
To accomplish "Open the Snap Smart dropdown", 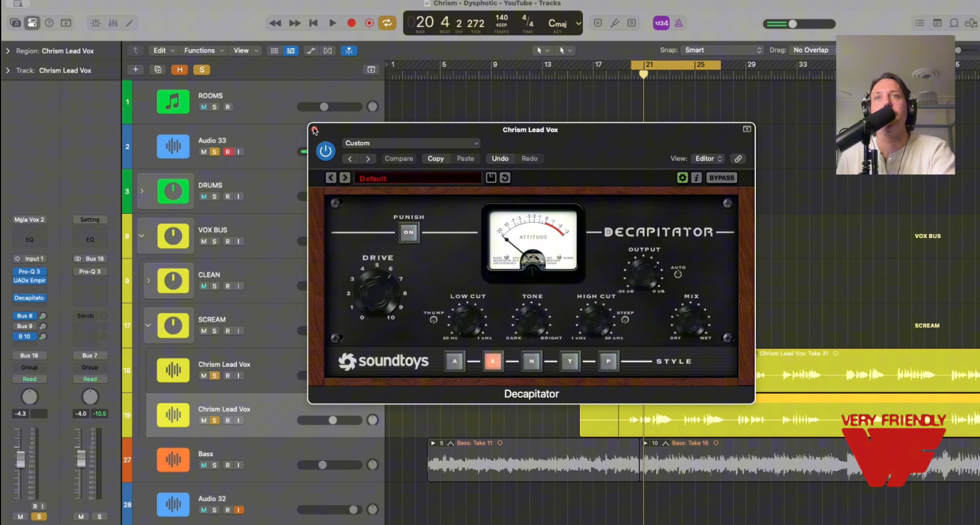I will [x=724, y=50].
